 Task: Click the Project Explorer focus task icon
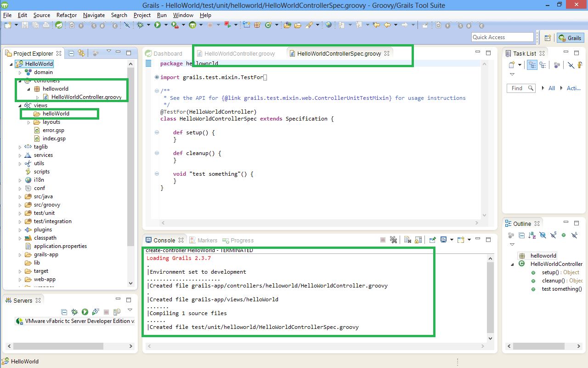[x=96, y=53]
